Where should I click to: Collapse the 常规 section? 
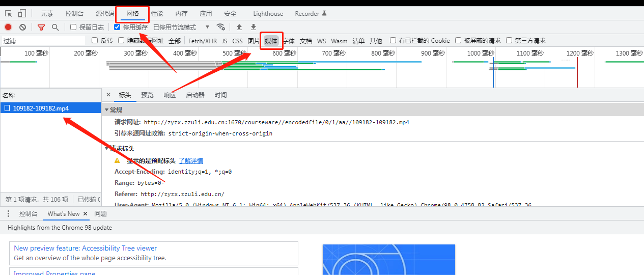point(107,109)
